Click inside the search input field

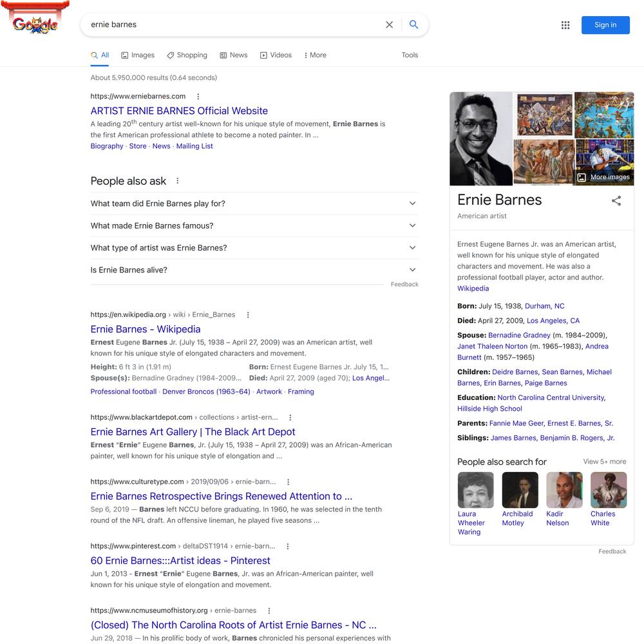(x=234, y=24)
